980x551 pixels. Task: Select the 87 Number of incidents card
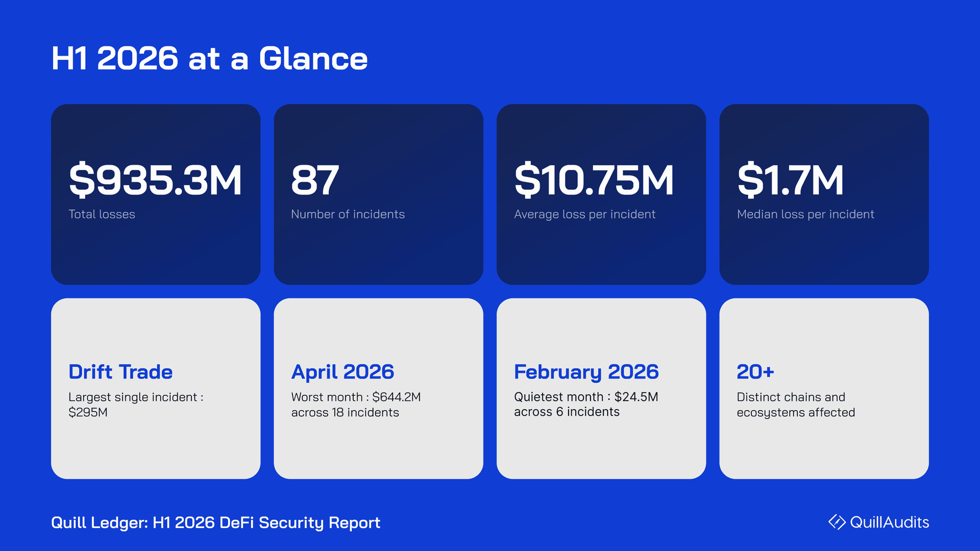point(378,194)
